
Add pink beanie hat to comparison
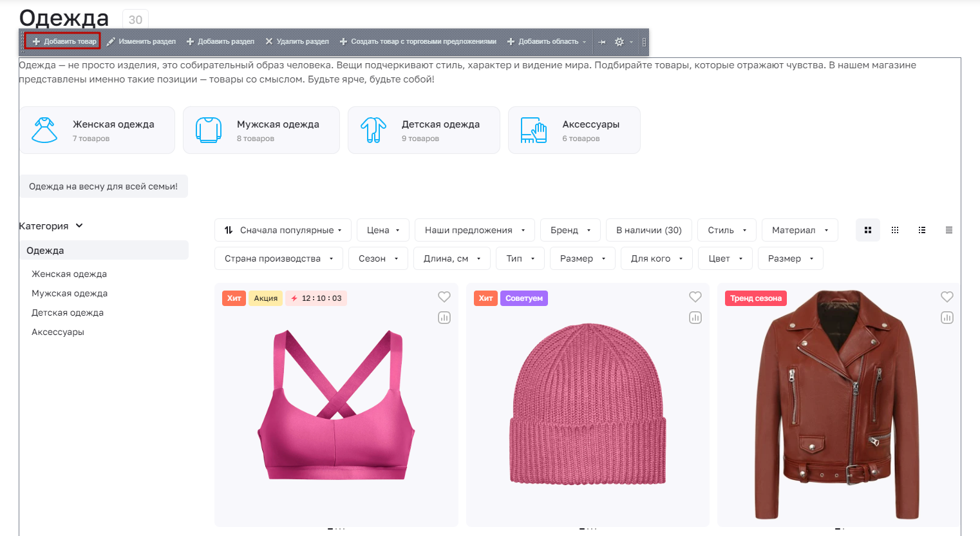[x=695, y=318]
